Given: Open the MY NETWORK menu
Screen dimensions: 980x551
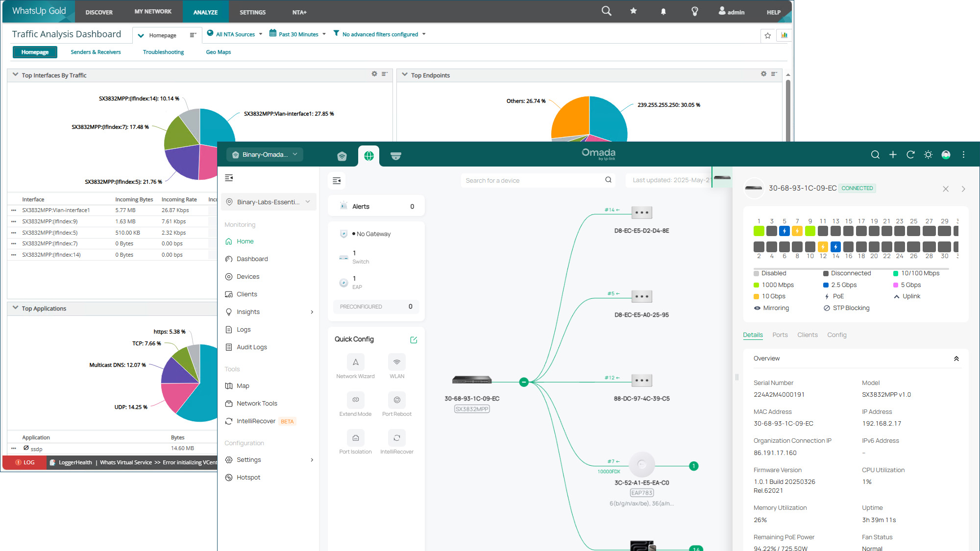Looking at the screenshot, I should [x=153, y=12].
